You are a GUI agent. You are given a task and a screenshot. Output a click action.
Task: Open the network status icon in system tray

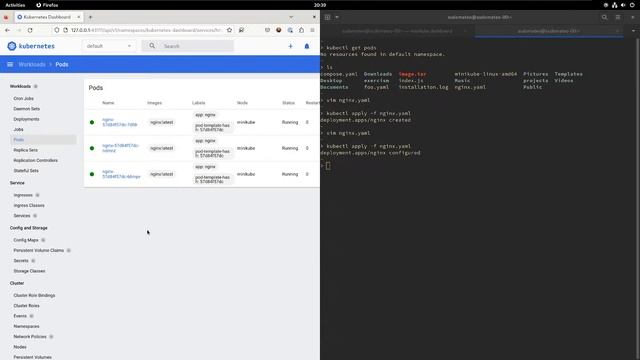click(615, 5)
